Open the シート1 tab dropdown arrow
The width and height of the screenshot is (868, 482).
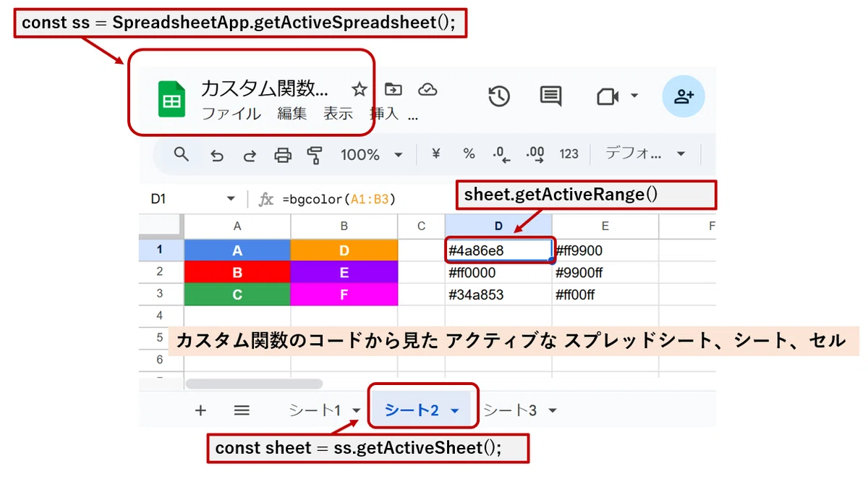click(x=356, y=410)
